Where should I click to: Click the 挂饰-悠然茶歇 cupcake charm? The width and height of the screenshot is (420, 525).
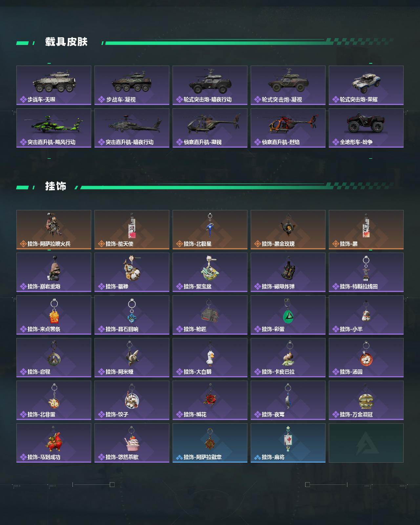(132, 443)
